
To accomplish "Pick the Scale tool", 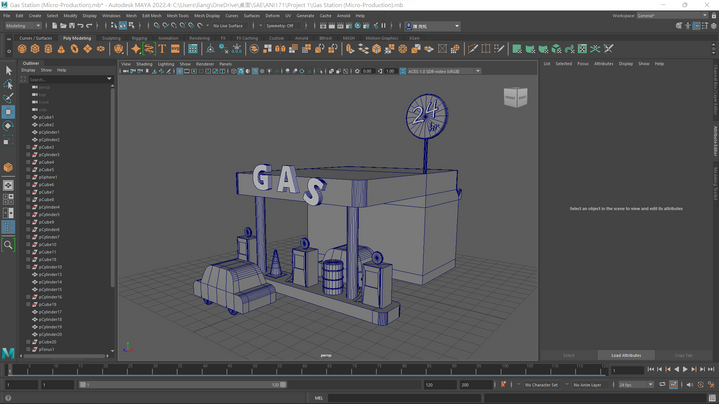I will point(8,139).
